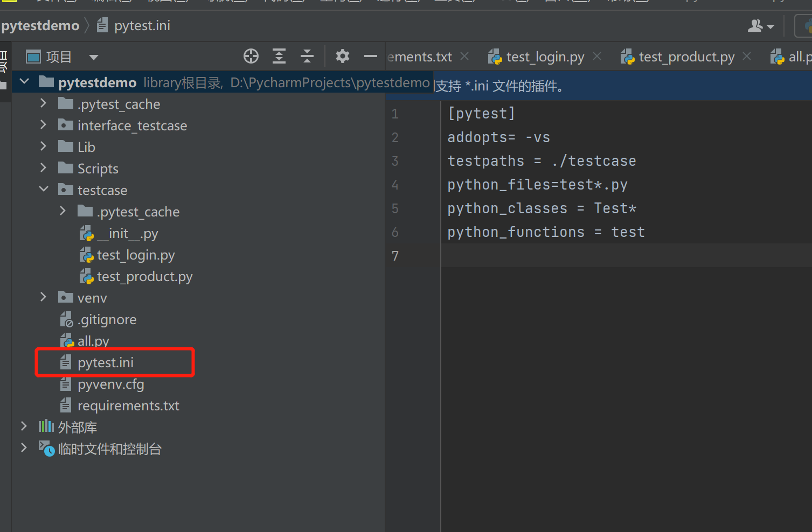
Task: Click the all.py editor tab
Action: point(791,57)
